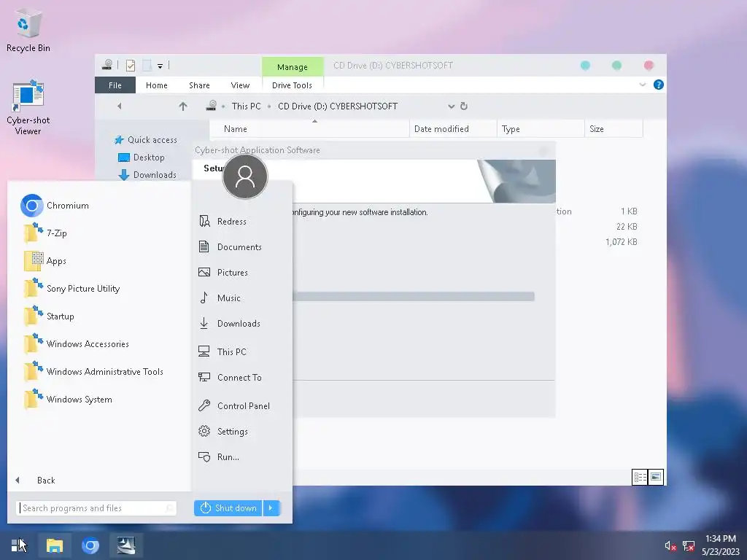Open the Startup folder entry
Viewport: 747px width, 560px height.
click(49, 316)
